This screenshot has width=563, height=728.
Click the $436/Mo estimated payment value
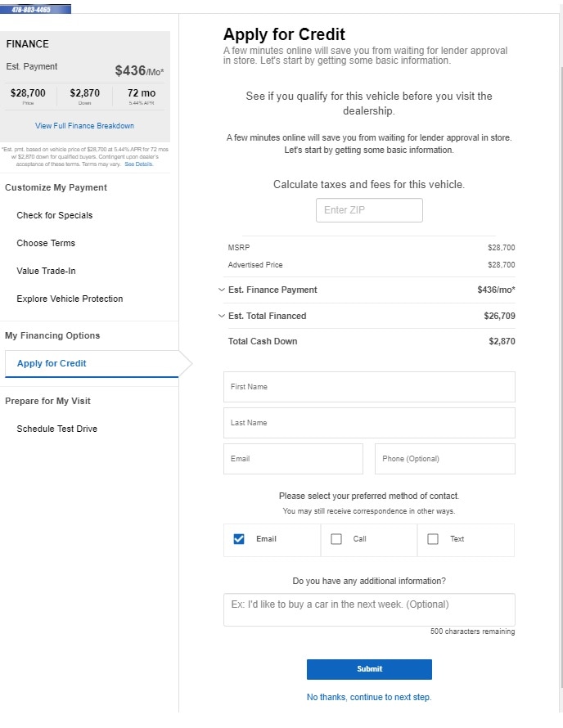pos(139,71)
